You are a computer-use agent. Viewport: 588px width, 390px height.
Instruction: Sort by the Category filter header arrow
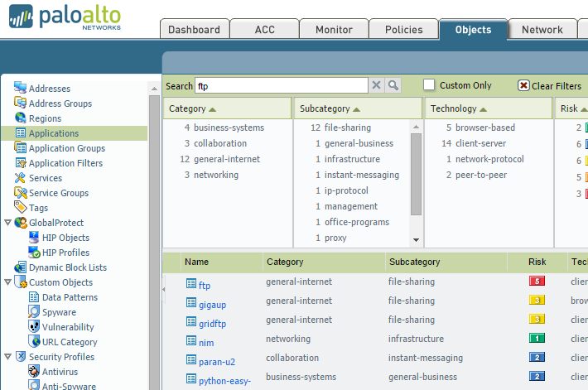[x=212, y=109]
